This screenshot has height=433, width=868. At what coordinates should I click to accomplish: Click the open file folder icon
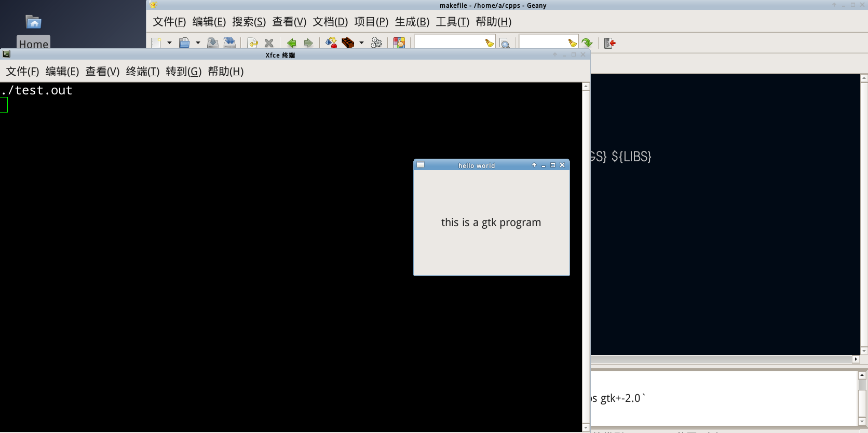click(184, 43)
